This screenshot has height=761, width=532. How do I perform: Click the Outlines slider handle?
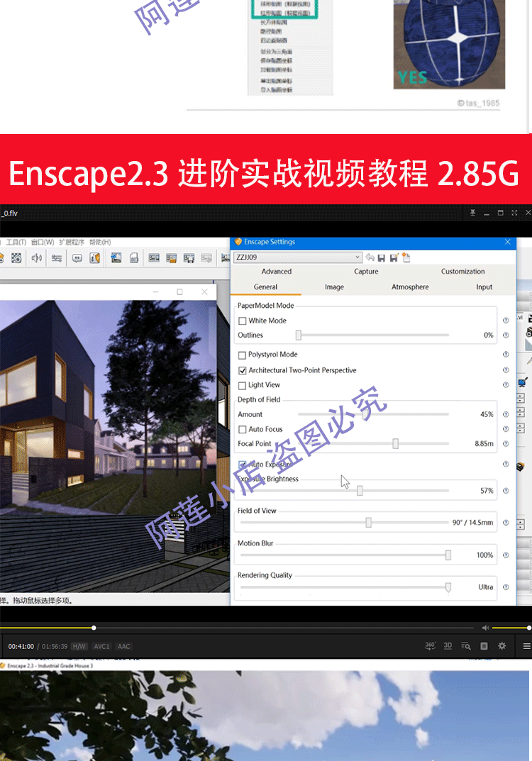click(299, 335)
